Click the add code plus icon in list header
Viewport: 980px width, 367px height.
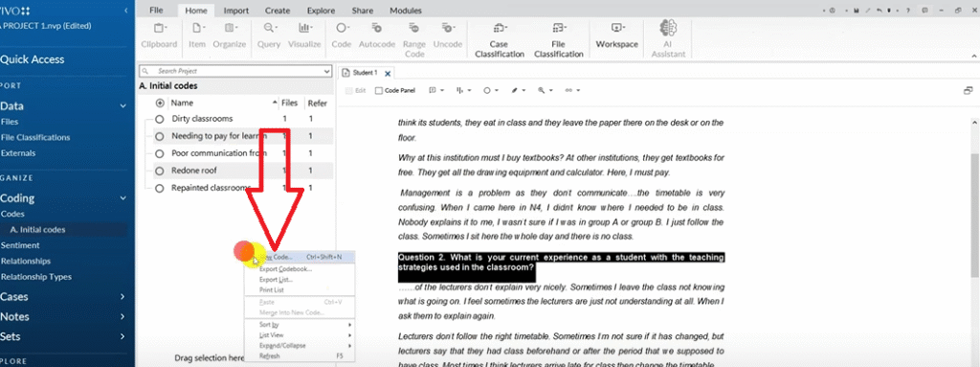pyautogui.click(x=160, y=103)
